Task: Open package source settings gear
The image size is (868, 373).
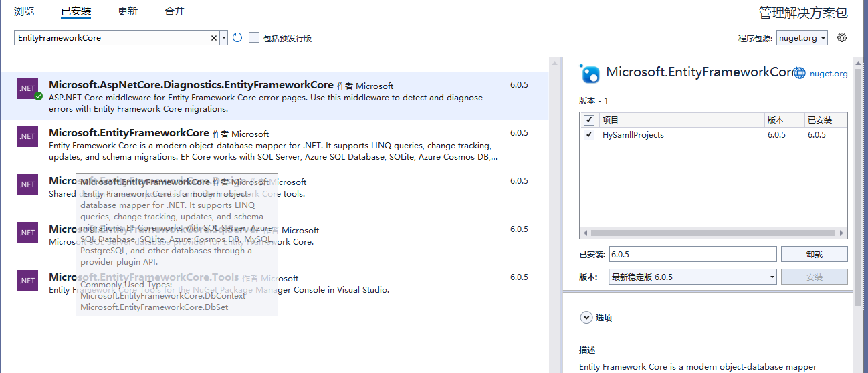Action: click(842, 37)
